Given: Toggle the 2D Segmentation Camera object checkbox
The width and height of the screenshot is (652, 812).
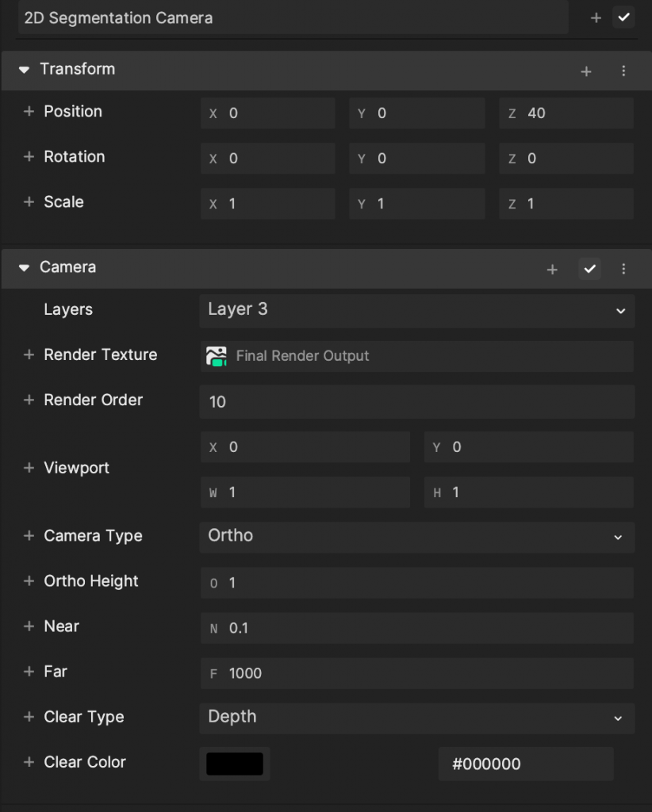Looking at the screenshot, I should [x=623, y=17].
